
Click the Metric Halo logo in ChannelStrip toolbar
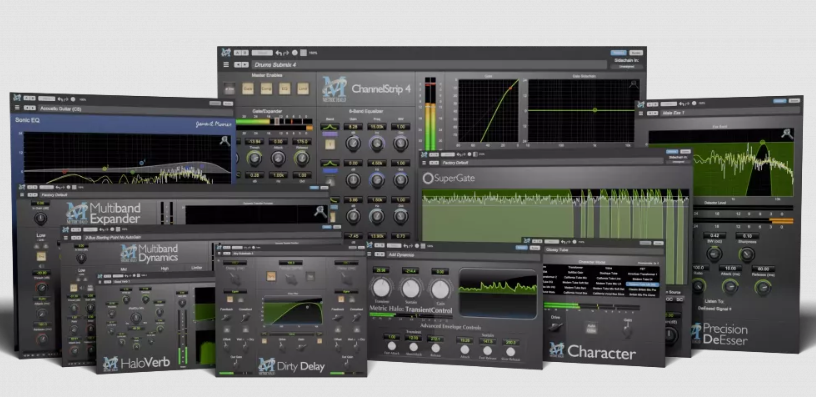(x=226, y=53)
